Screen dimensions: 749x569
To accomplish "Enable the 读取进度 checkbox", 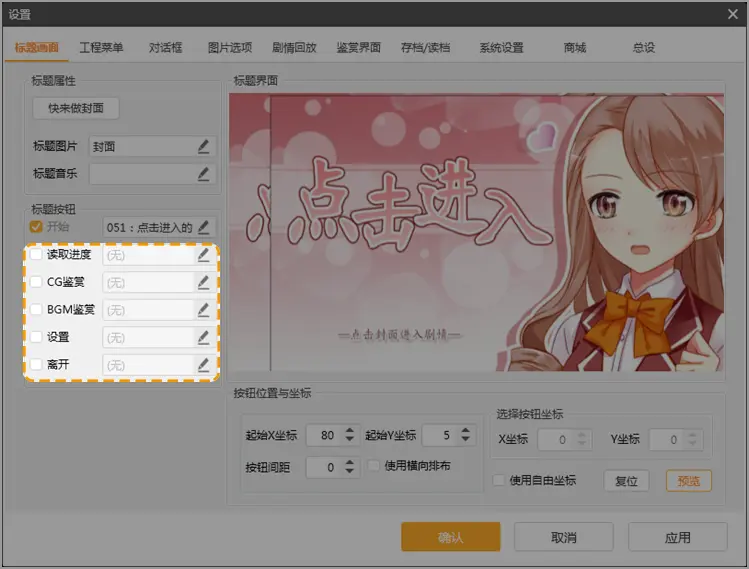I will click(36, 255).
